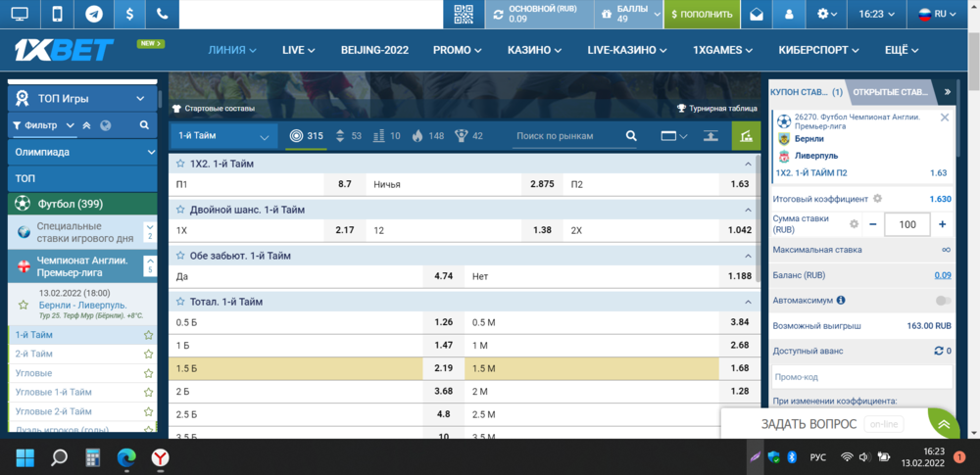
Task: Open the main RUB account balance dropdown
Action: (540, 14)
